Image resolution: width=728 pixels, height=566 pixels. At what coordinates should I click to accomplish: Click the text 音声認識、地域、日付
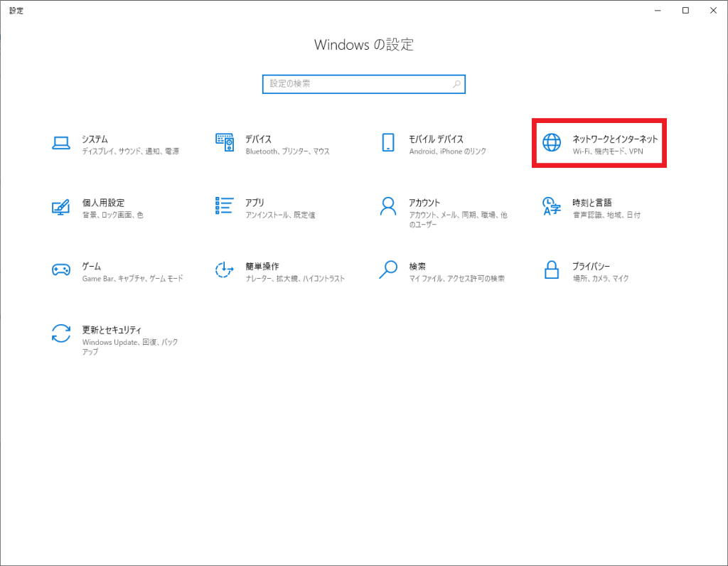pyautogui.click(x=606, y=215)
